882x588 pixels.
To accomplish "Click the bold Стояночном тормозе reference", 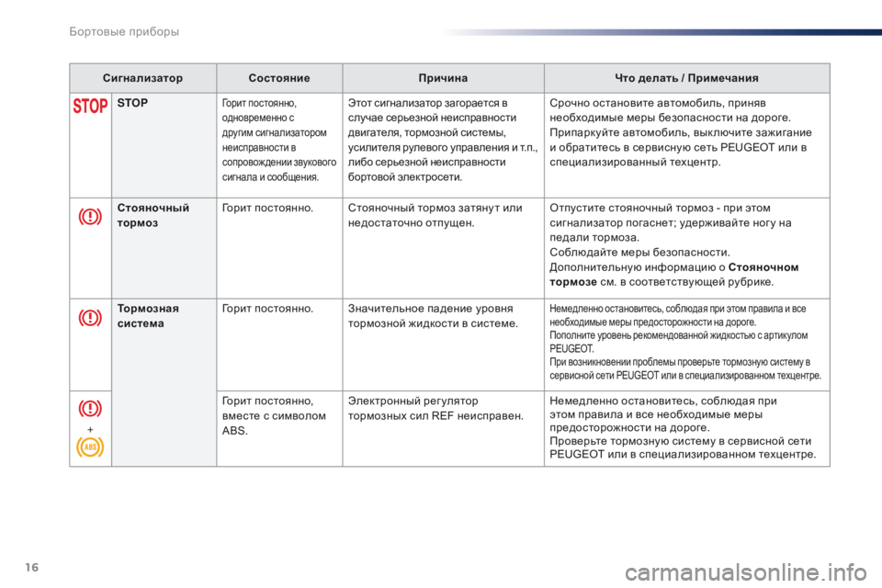I will tap(673, 275).
